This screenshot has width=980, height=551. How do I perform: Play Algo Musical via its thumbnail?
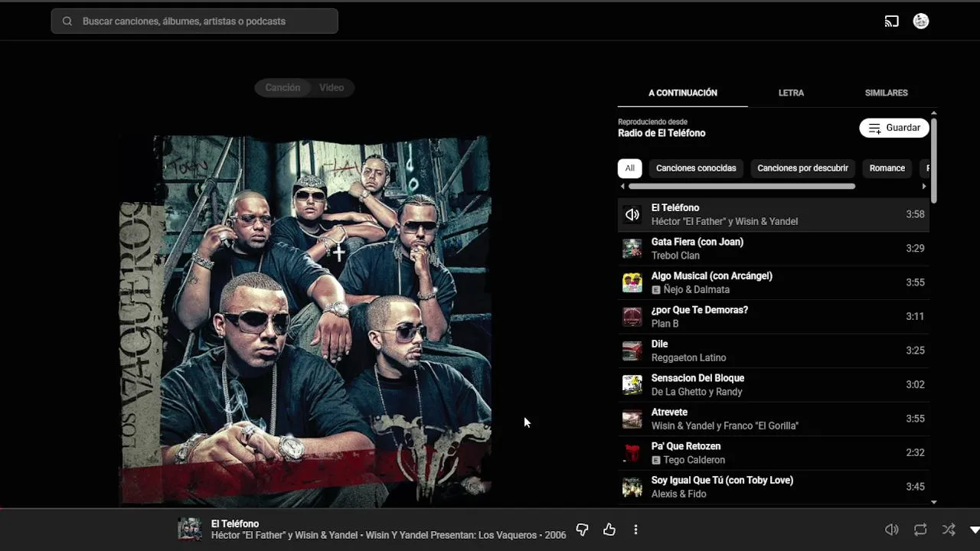(x=632, y=283)
